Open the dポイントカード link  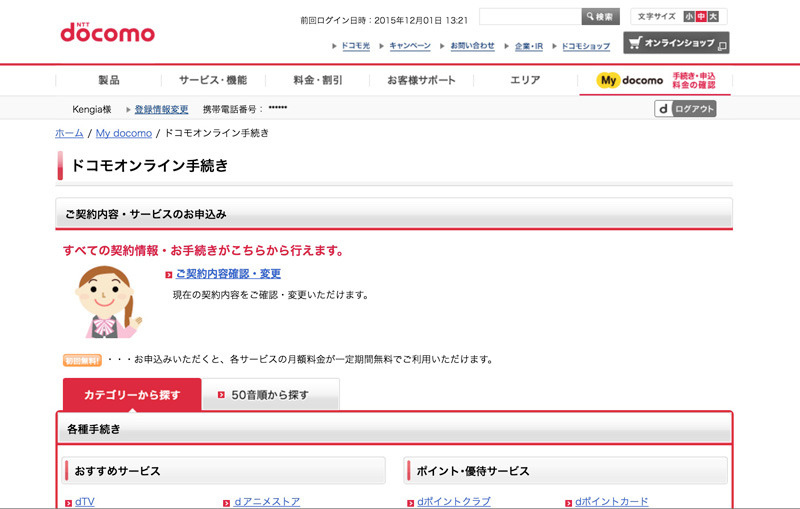click(612, 502)
